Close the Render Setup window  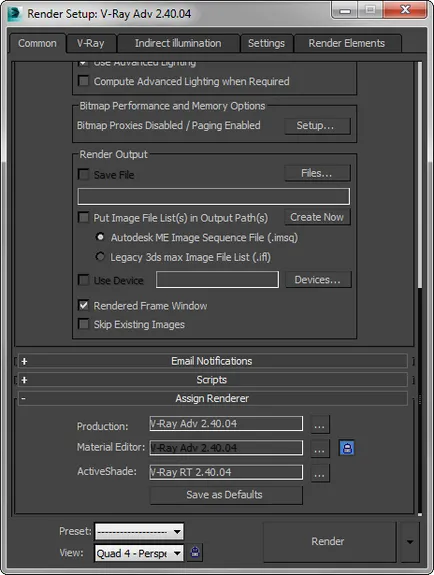coord(405,10)
